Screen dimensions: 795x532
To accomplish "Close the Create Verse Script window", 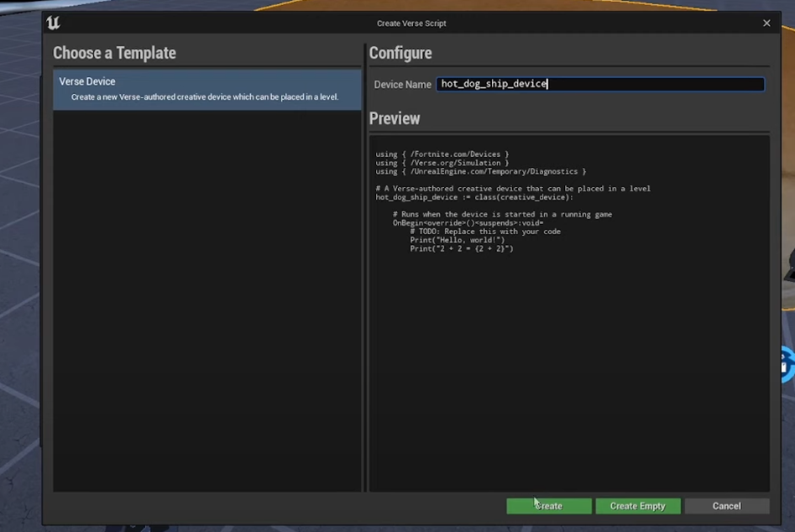I will coord(766,23).
